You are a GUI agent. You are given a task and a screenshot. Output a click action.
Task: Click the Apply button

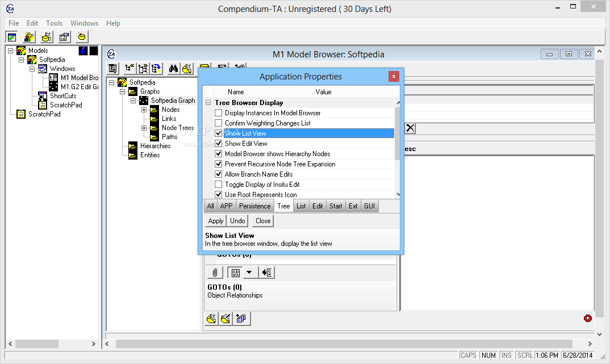[216, 221]
